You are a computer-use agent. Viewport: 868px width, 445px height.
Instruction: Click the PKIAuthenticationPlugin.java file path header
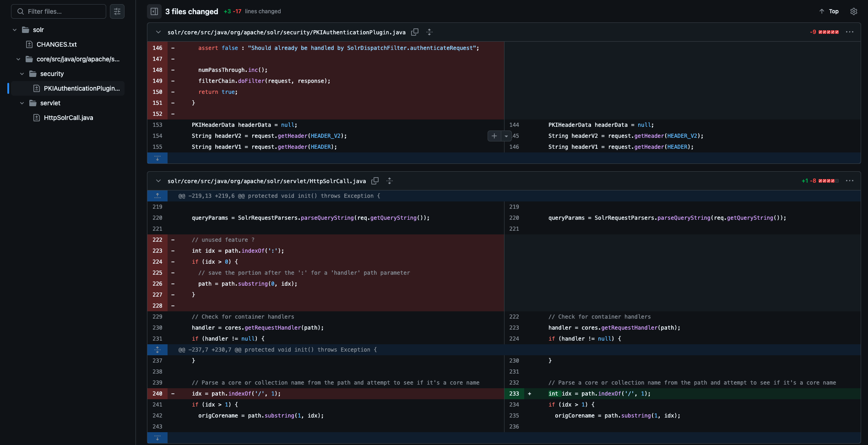287,32
